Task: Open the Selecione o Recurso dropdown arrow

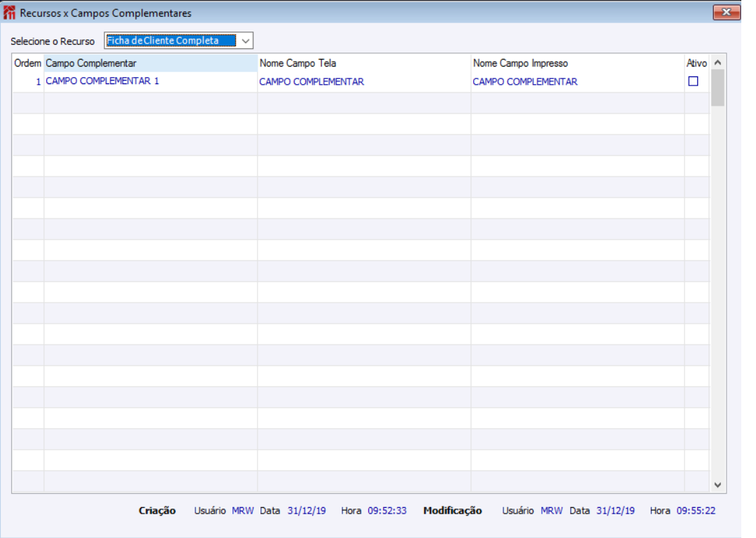Action: click(246, 41)
